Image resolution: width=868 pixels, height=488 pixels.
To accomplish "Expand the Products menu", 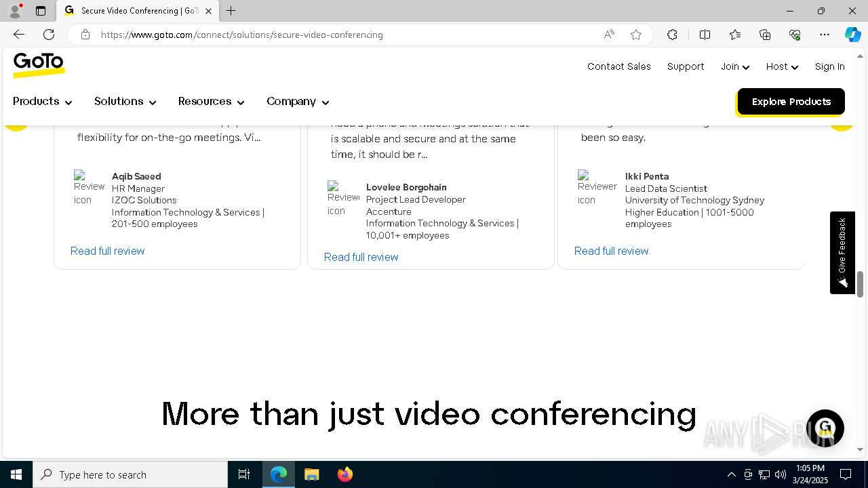I will pos(42,102).
